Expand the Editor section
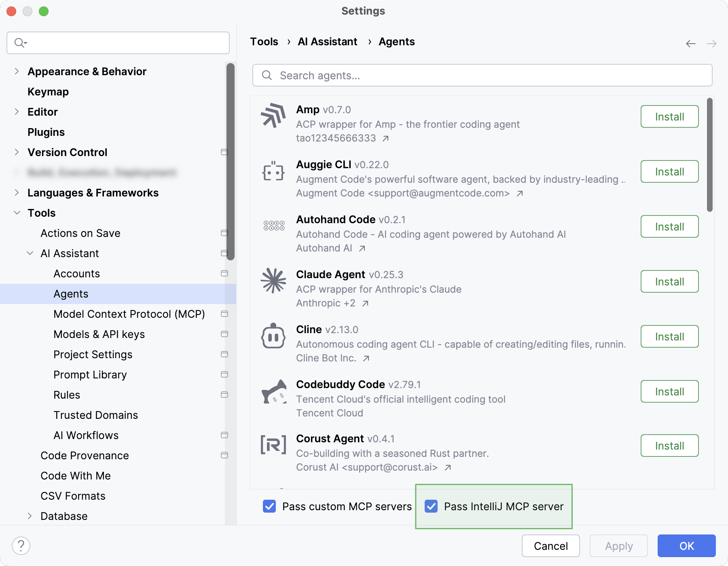 pyautogui.click(x=17, y=112)
